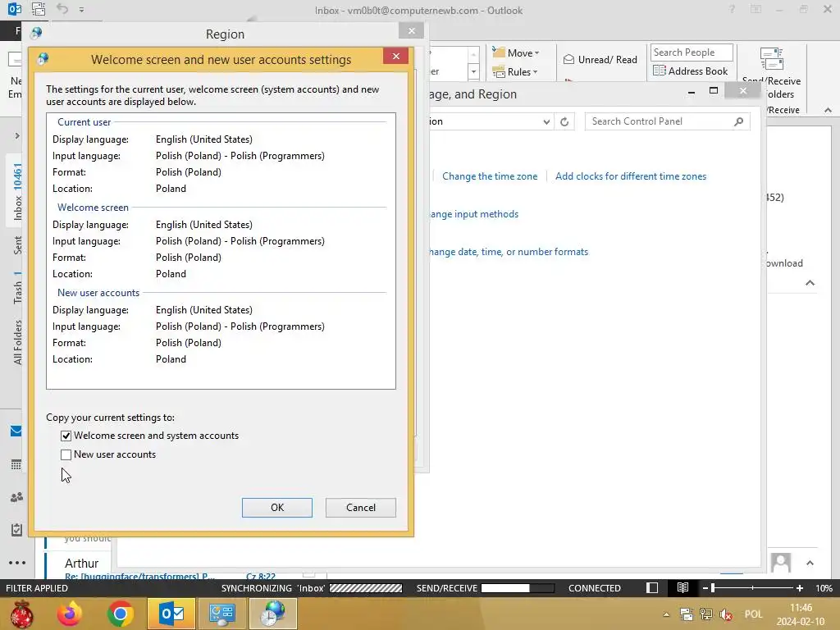Click the SYNCHRONIZING 'Inbox' progress bar
Screen dimensions: 840x630
click(x=366, y=588)
